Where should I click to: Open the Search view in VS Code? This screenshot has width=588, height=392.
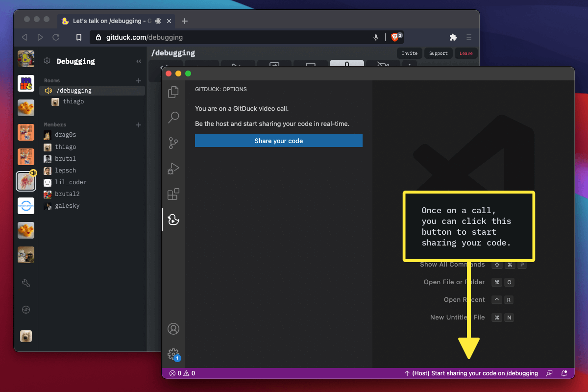pyautogui.click(x=173, y=117)
